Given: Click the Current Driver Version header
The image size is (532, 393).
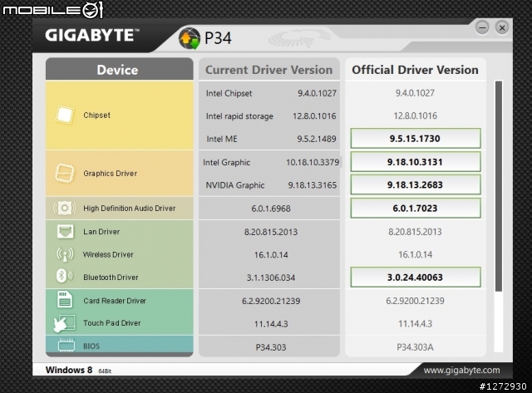Looking at the screenshot, I should pos(269,70).
